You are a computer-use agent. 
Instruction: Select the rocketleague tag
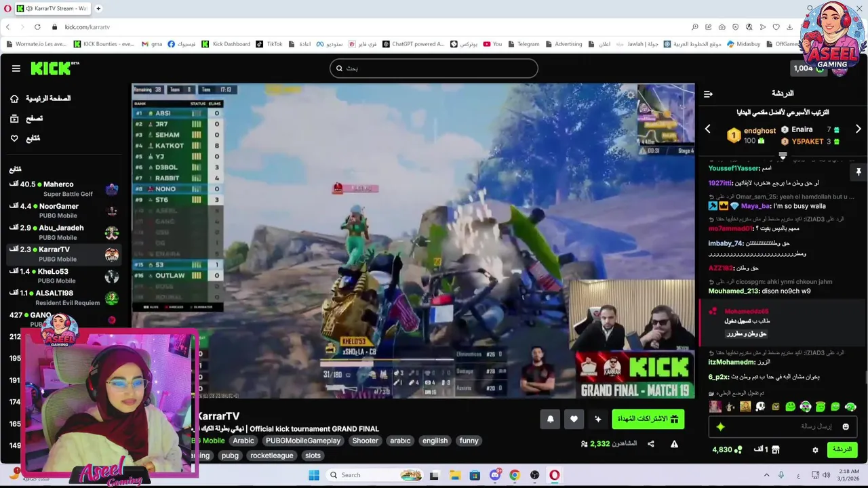271,455
